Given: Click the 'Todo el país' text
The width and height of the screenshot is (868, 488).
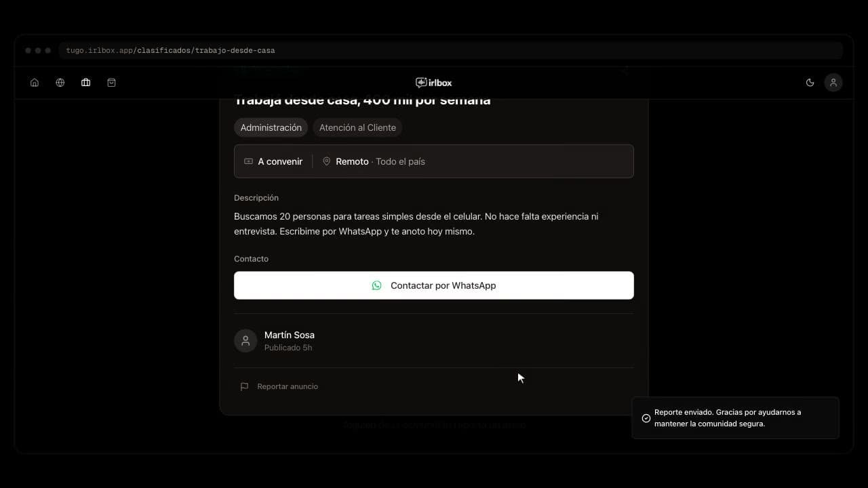Looking at the screenshot, I should tap(401, 161).
